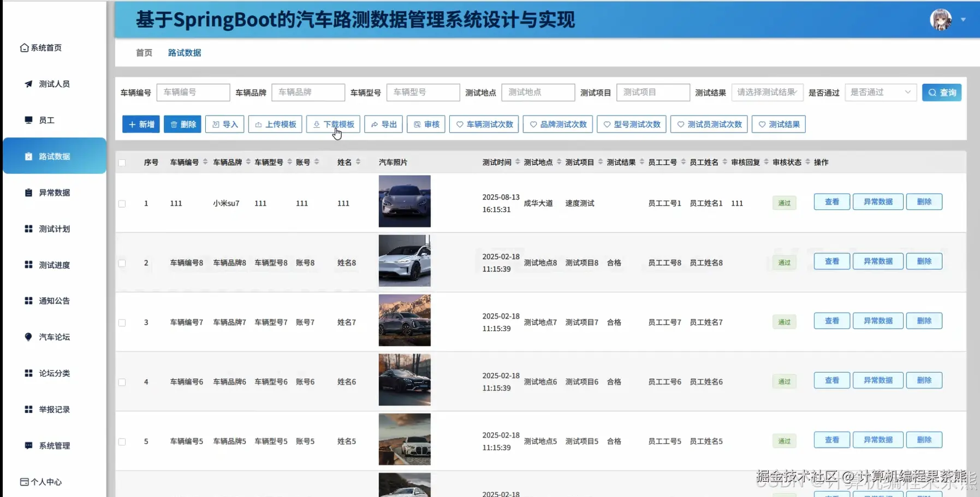Open 举报记录 in the sidebar menu
This screenshot has height=497, width=980.
coord(55,409)
